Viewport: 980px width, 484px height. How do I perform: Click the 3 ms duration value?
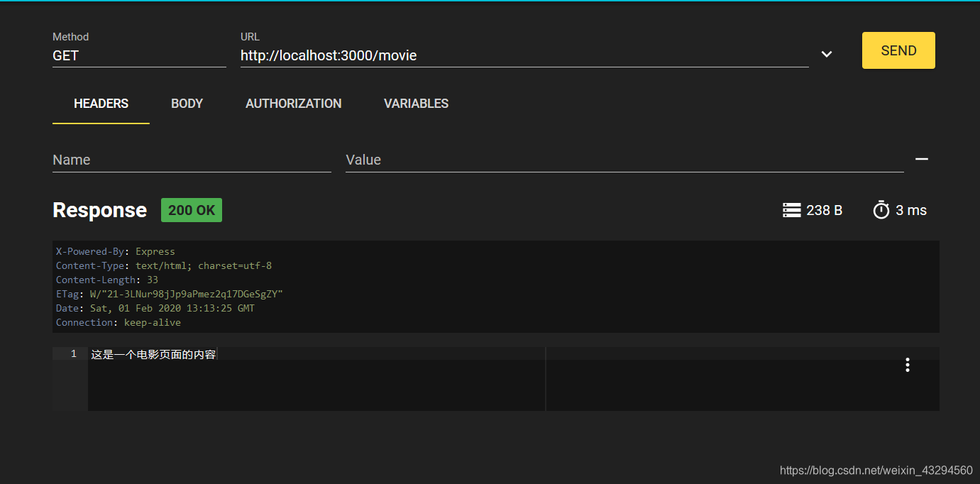(x=911, y=210)
